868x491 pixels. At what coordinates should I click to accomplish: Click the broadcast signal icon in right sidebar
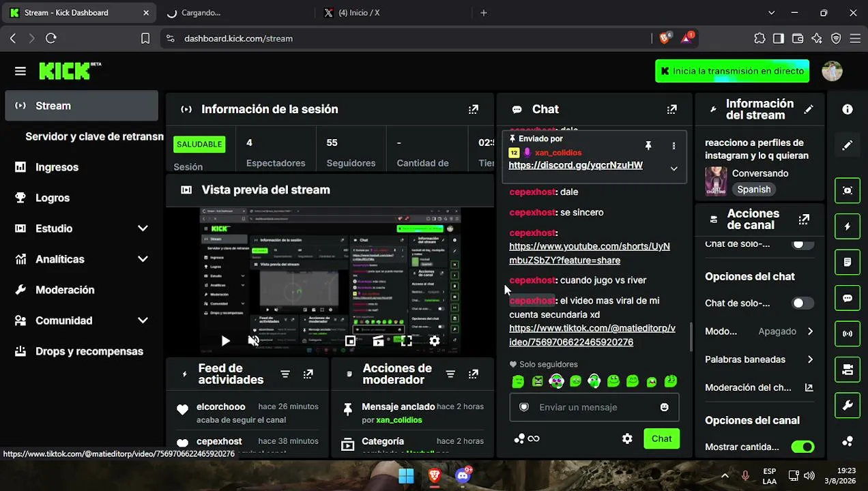848,333
